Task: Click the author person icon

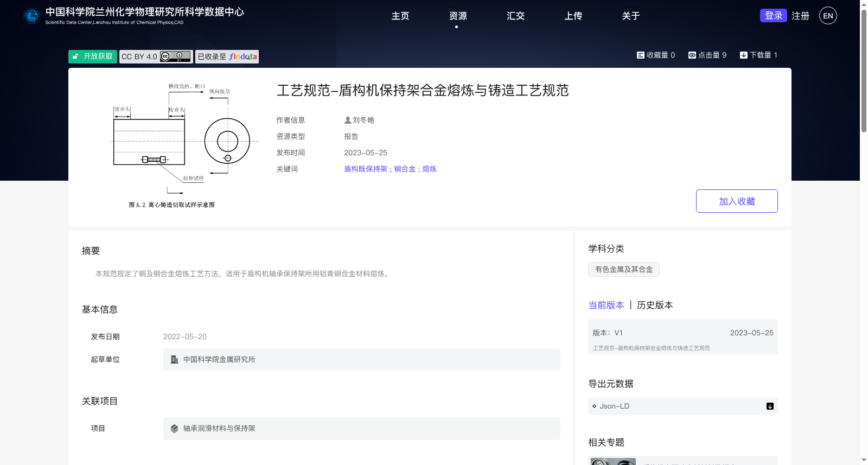Action: click(x=348, y=120)
